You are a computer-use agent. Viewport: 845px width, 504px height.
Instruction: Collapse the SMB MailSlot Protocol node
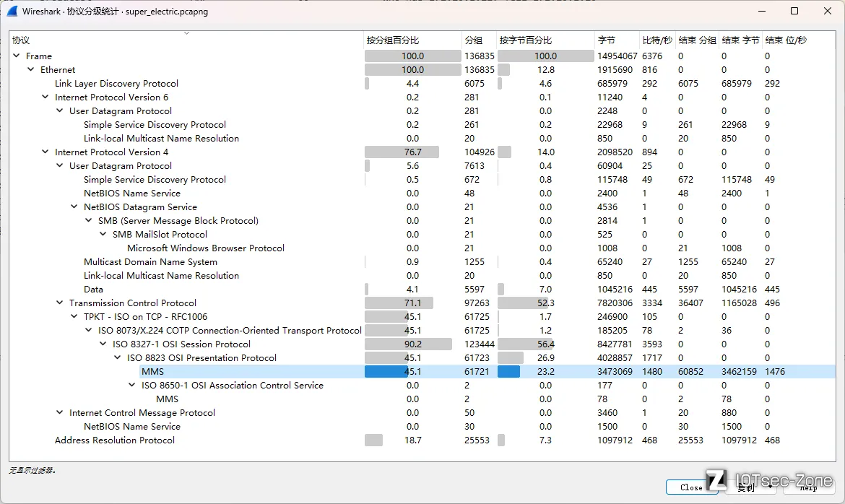(103, 235)
